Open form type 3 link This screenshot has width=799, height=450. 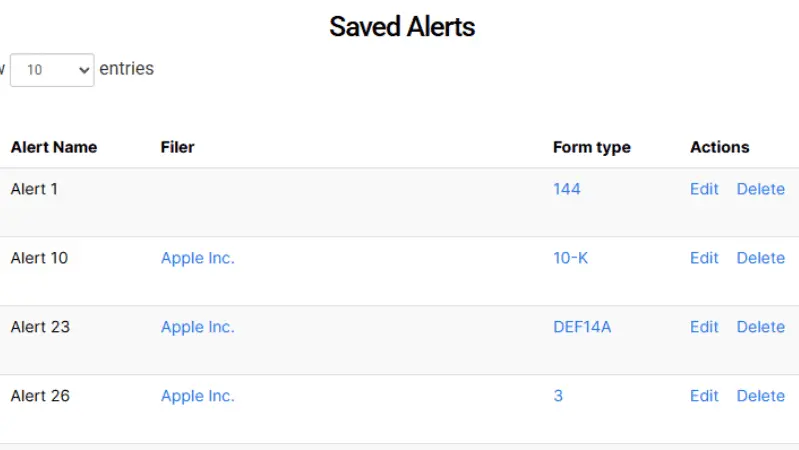tap(558, 396)
